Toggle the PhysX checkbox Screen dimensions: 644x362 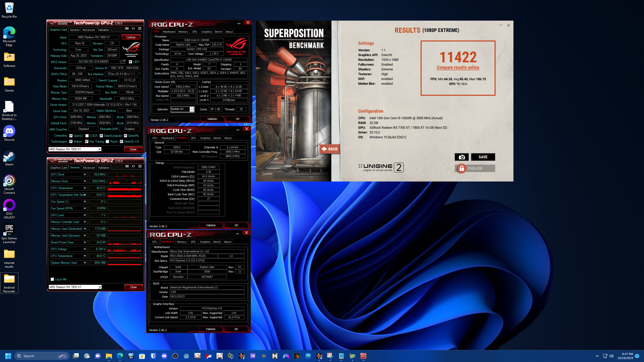click(107, 142)
